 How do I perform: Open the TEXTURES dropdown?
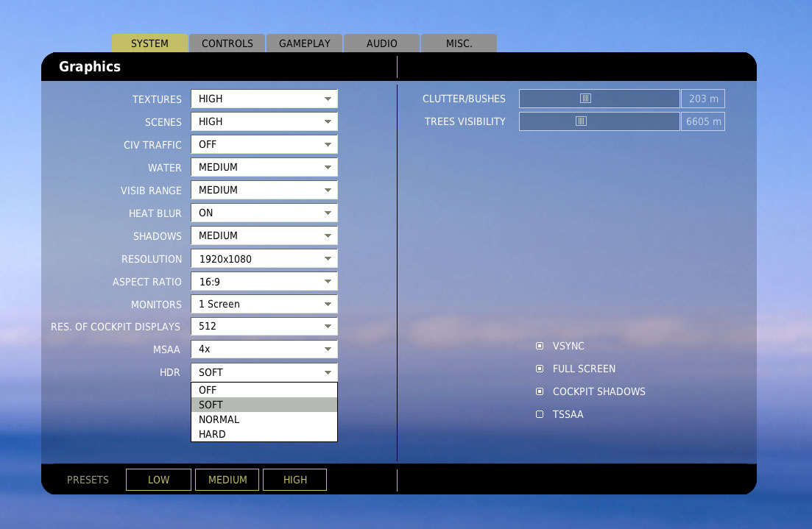[x=264, y=99]
